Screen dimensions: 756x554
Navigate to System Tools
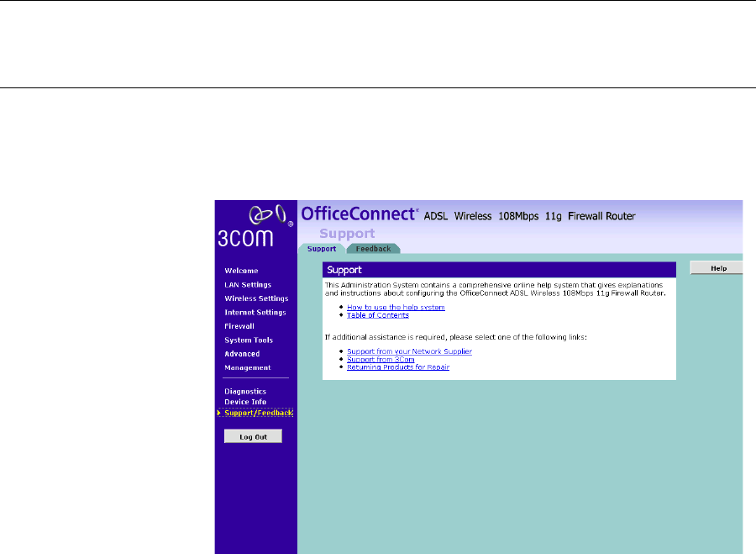point(249,340)
